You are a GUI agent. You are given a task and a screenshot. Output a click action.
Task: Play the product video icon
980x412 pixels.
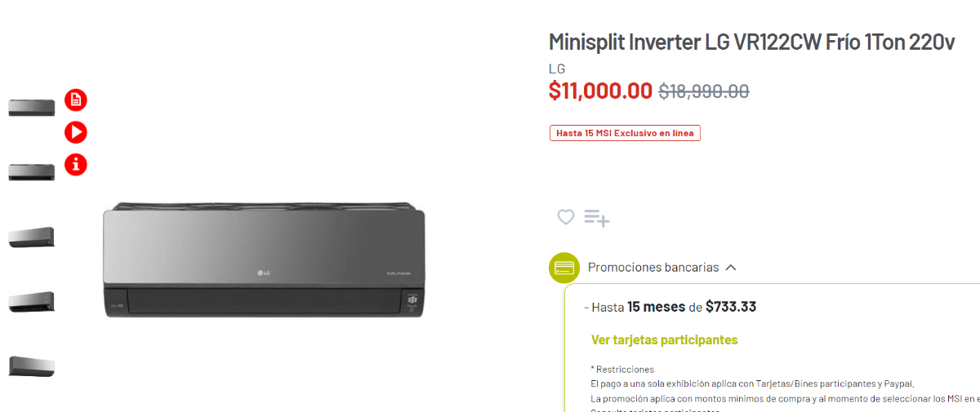point(76,132)
